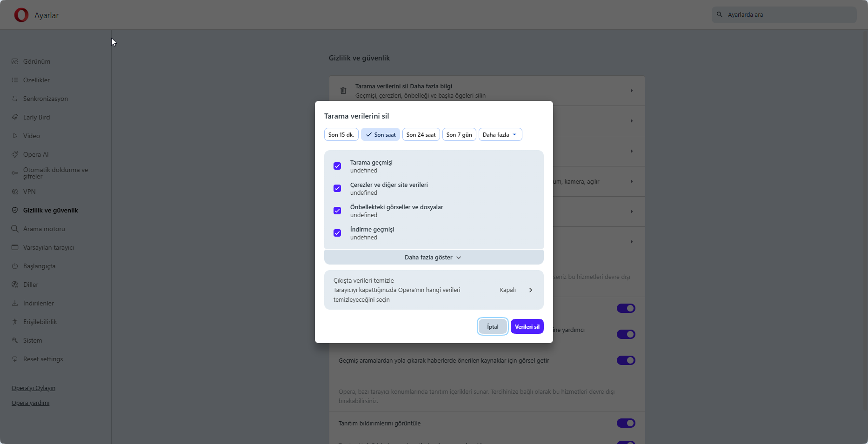Click the İndirilenler download icon
This screenshot has height=444, width=868.
click(x=15, y=303)
